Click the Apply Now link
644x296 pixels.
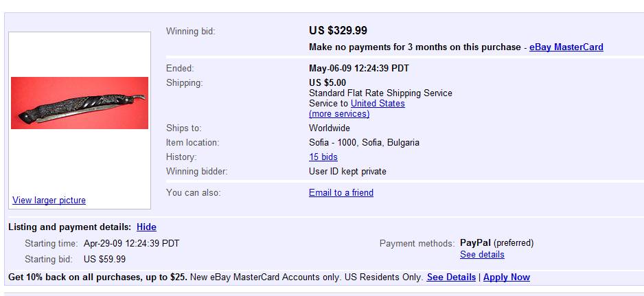507,277
